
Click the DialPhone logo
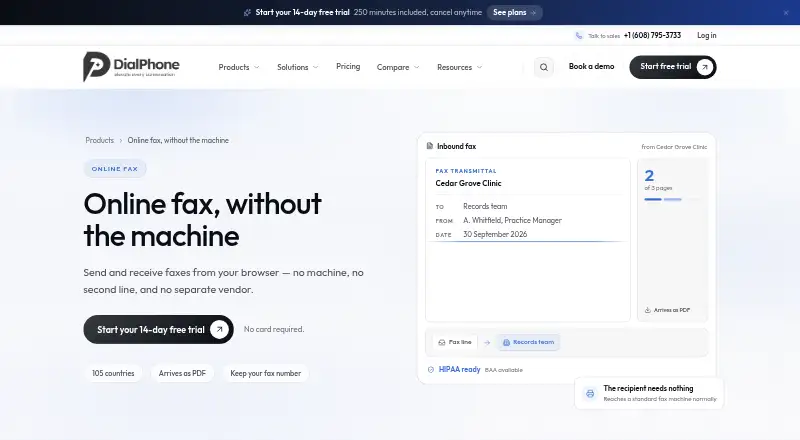(131, 66)
